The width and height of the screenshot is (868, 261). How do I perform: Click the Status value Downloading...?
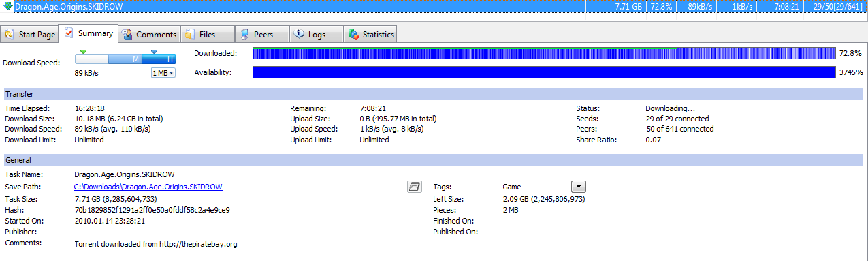[670, 108]
